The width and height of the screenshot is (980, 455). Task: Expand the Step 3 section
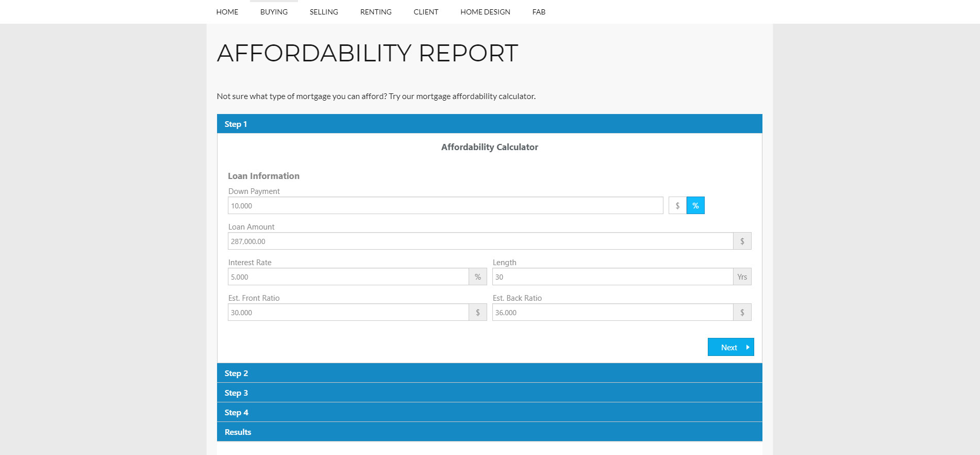click(490, 393)
